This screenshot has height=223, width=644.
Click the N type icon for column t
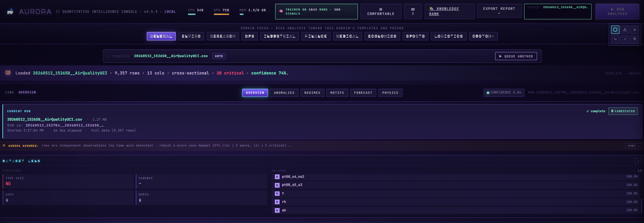point(277,193)
